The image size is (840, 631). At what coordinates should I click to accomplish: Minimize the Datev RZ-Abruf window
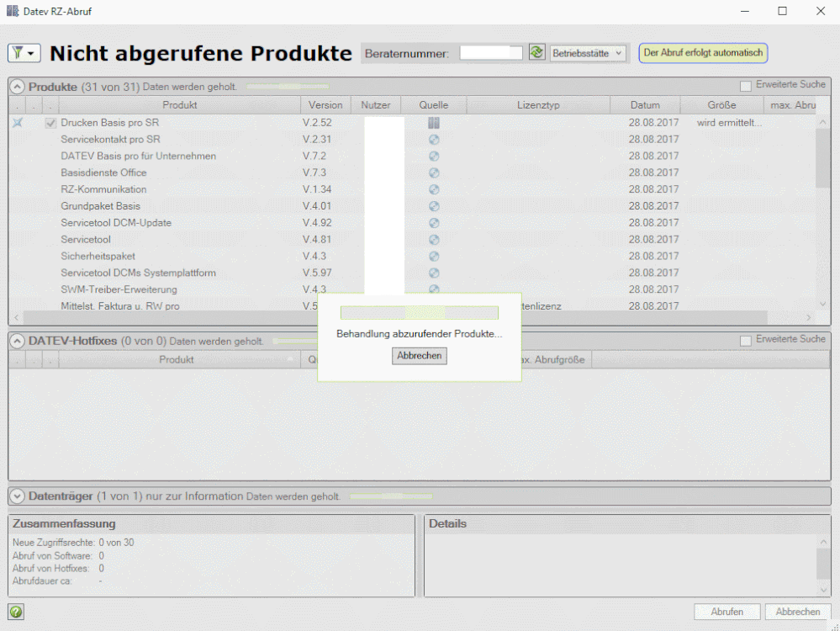[x=745, y=11]
